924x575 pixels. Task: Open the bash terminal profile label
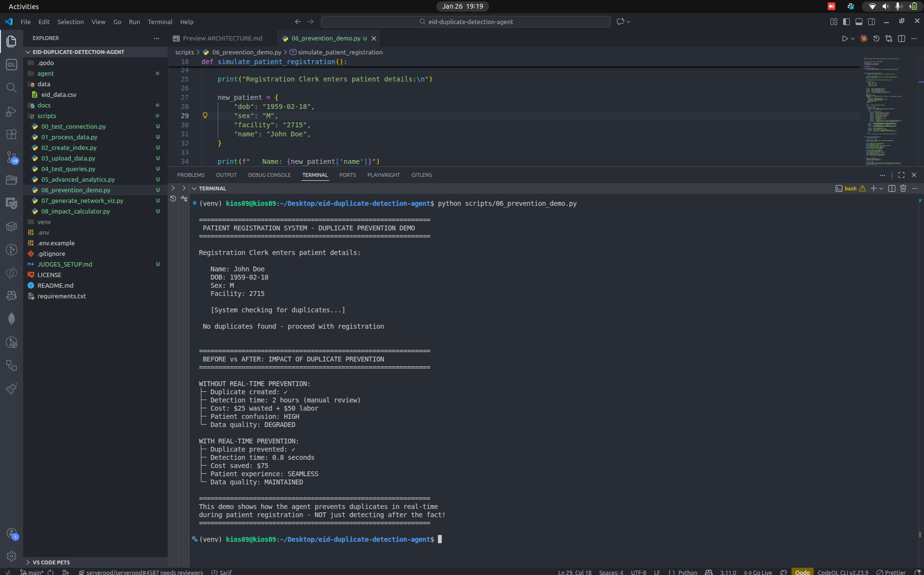(850, 188)
